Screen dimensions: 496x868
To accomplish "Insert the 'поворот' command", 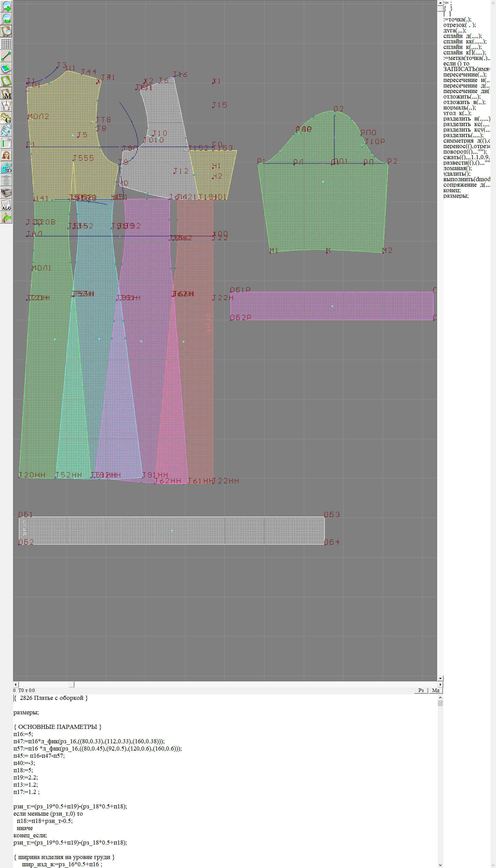I will point(465,152).
